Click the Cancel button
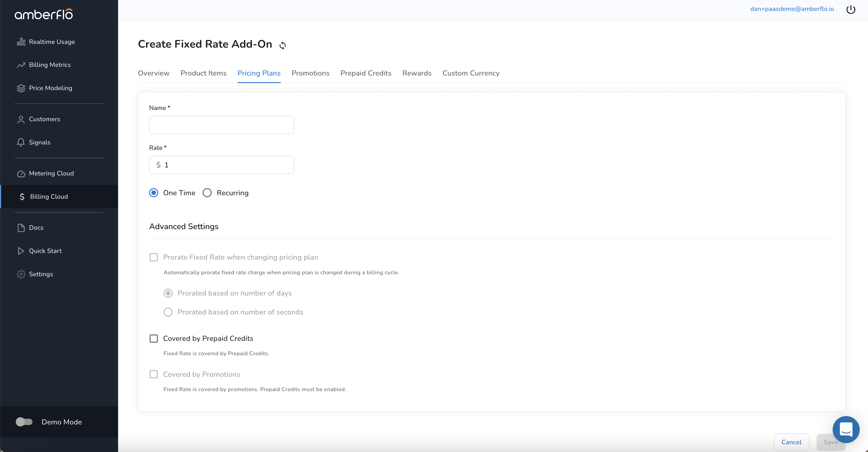868x452 pixels. (791, 442)
